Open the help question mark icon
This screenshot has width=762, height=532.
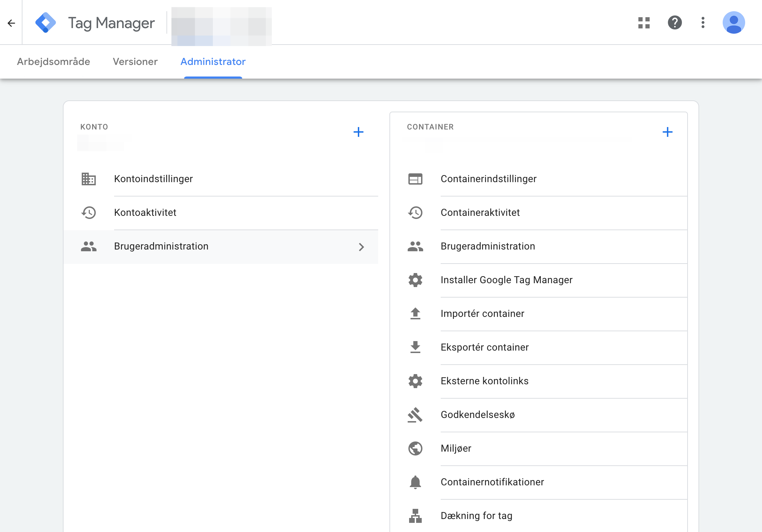tap(675, 23)
